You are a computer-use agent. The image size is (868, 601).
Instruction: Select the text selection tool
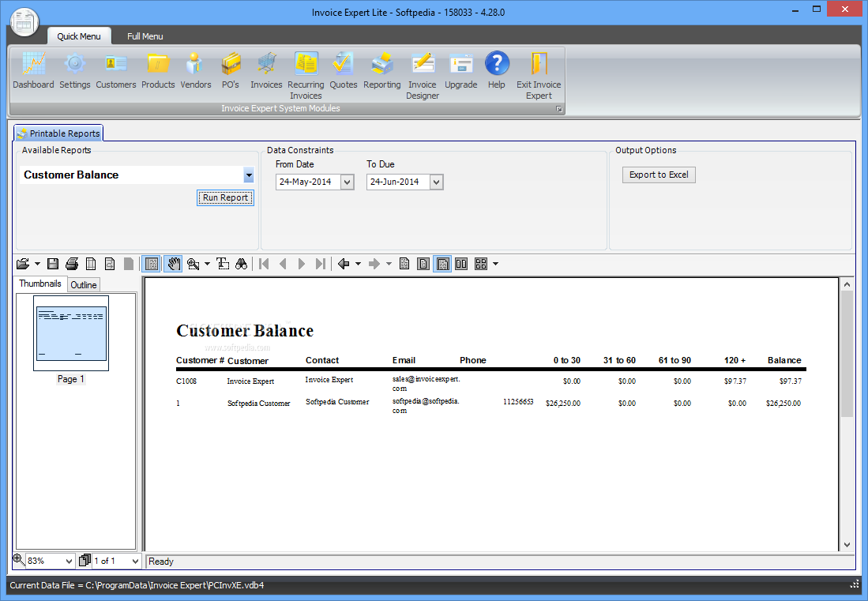[x=223, y=264]
